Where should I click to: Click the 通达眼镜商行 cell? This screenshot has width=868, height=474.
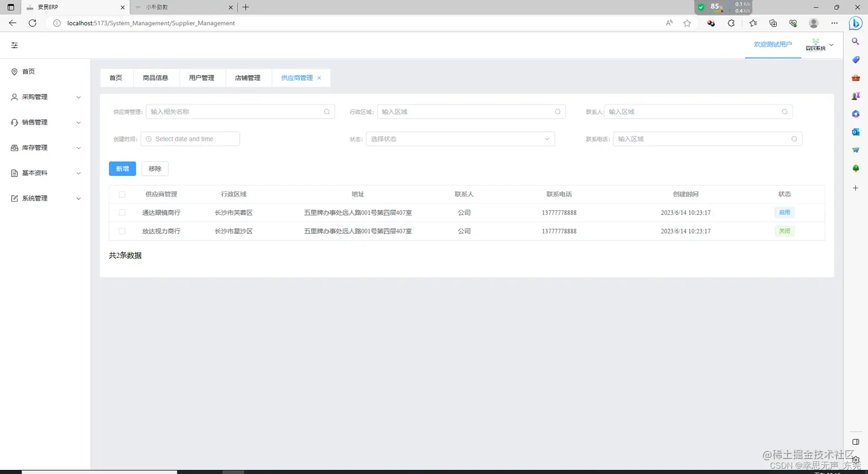(161, 213)
